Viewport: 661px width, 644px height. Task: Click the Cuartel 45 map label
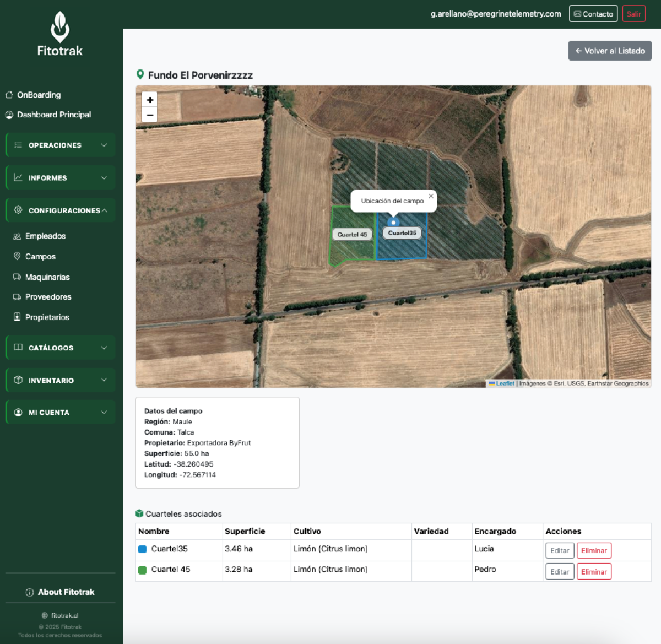pyautogui.click(x=352, y=234)
